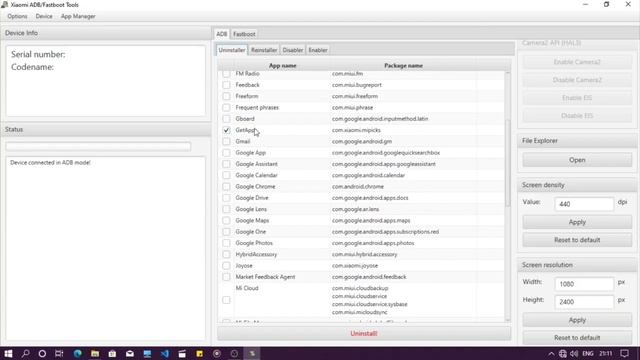This screenshot has height=360, width=640.
Task: Open the yellow sticky notes taskbar icon
Action: pyautogui.click(x=200, y=353)
